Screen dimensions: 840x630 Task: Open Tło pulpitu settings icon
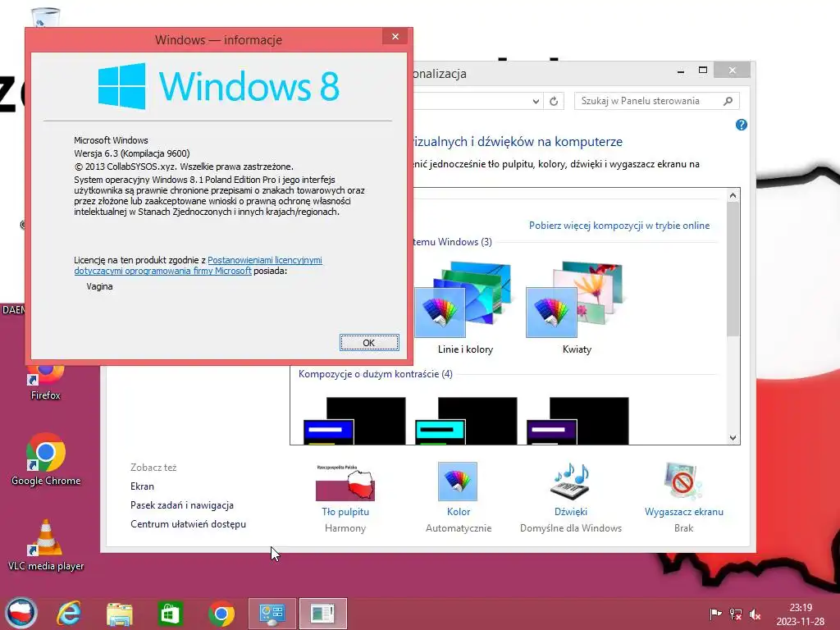(x=345, y=482)
